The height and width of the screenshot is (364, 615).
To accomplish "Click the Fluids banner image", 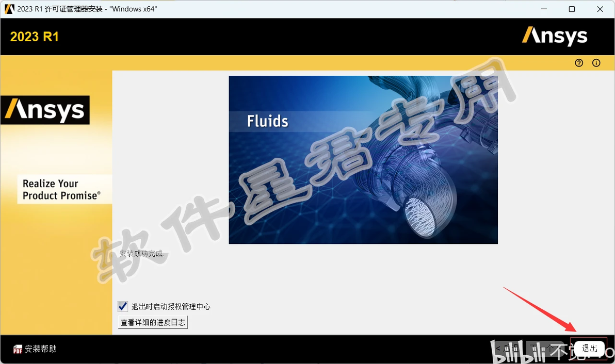I will coord(363,160).
